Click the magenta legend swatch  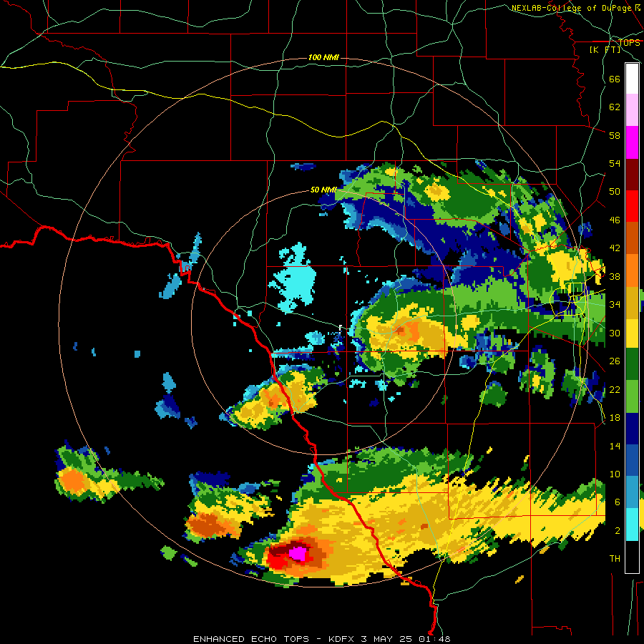(632, 142)
